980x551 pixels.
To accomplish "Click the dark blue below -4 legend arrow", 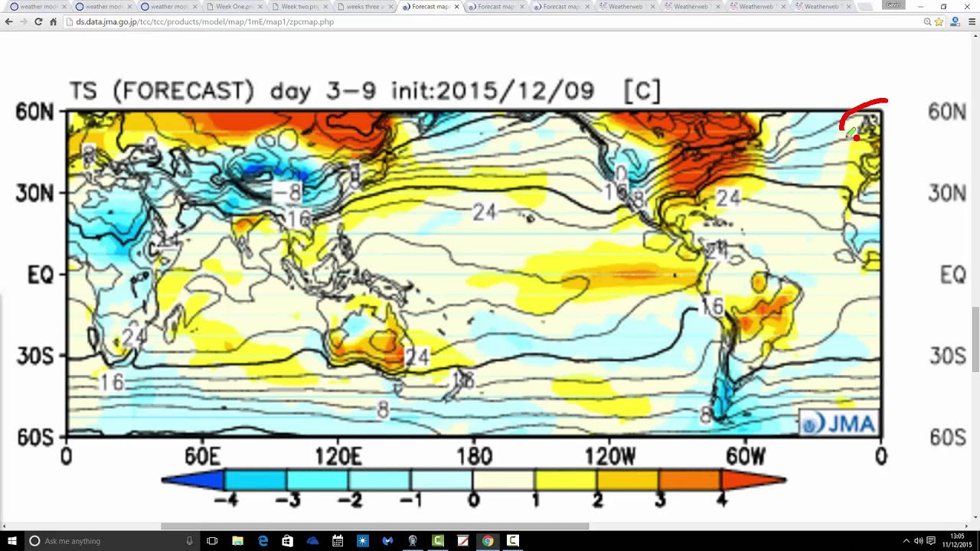I will coord(192,480).
